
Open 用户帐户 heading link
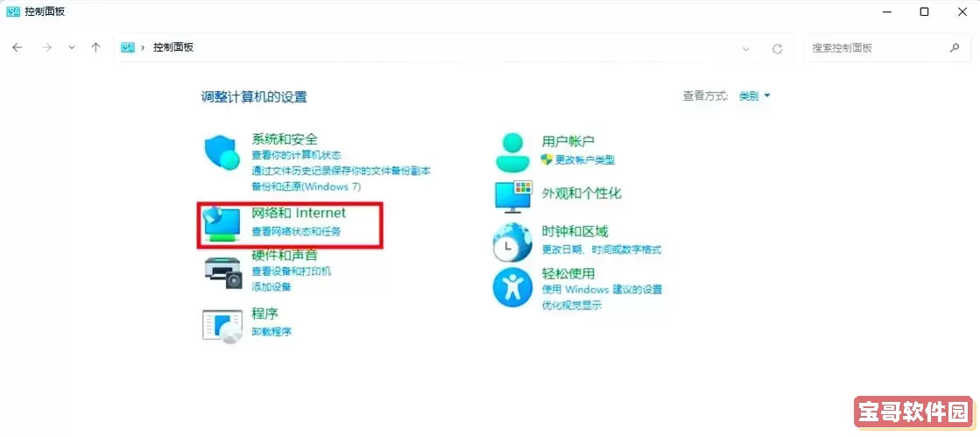coord(568,142)
